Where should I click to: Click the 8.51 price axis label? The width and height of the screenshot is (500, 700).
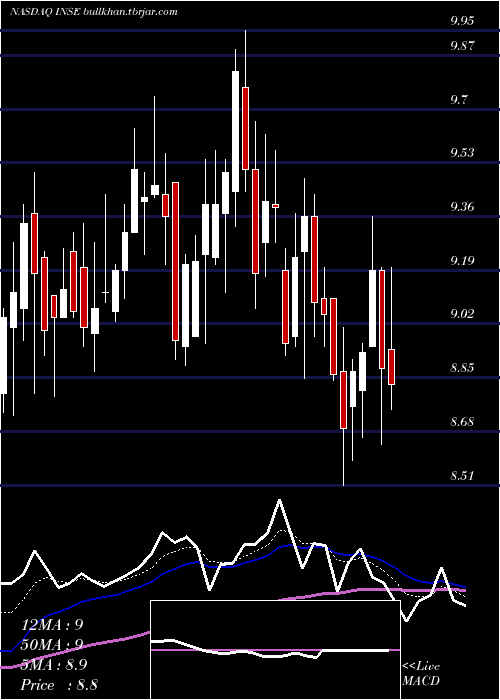pyautogui.click(x=462, y=475)
